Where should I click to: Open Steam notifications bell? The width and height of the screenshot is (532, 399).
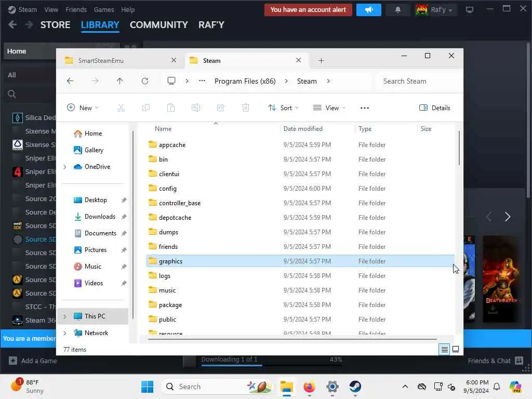[397, 10]
